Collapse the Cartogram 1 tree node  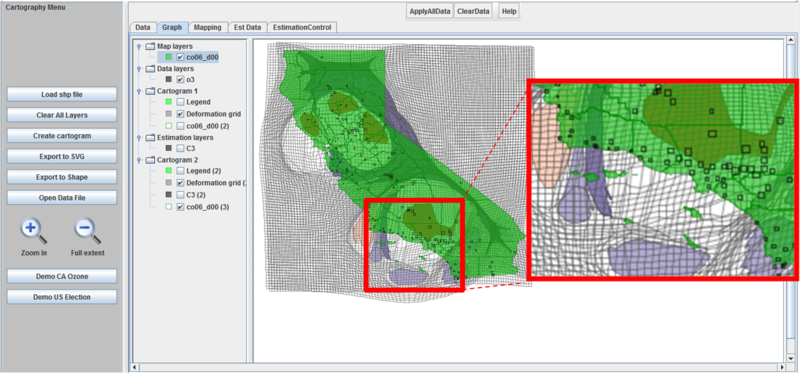(x=139, y=91)
